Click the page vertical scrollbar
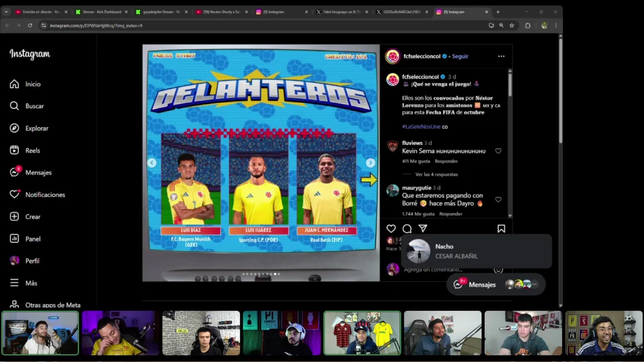This screenshot has width=644, height=362. pos(560,90)
